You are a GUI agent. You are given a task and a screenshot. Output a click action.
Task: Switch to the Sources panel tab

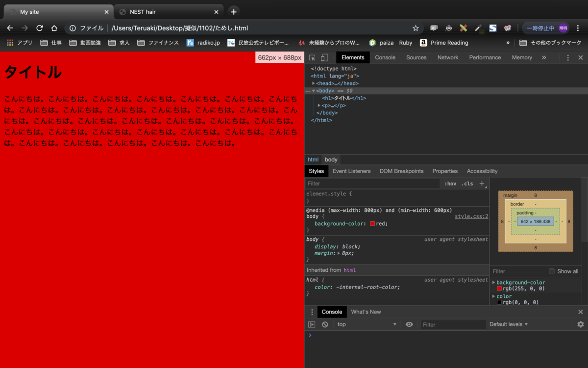pyautogui.click(x=416, y=57)
